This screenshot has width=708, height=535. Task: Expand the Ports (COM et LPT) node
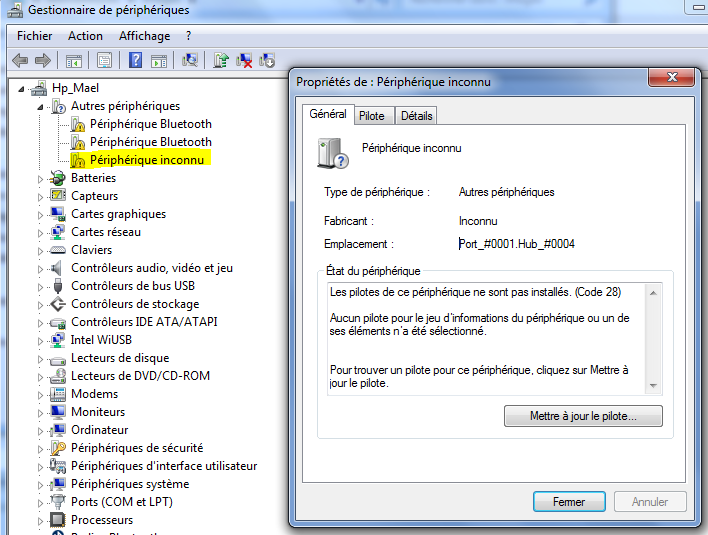coord(41,502)
